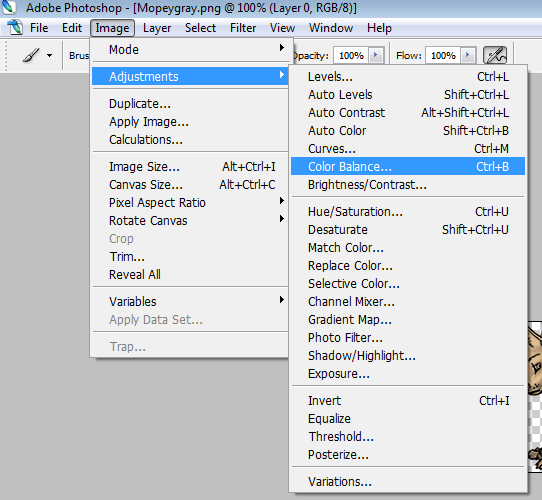Open the Curves... adjustment
The image size is (542, 500).
pyautogui.click(x=408, y=149)
